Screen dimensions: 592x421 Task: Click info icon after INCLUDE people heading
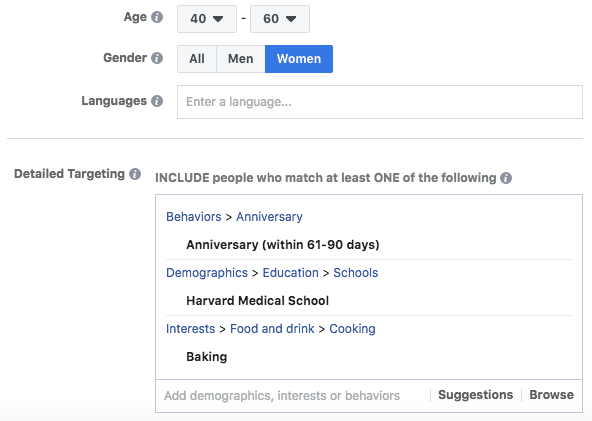point(506,178)
